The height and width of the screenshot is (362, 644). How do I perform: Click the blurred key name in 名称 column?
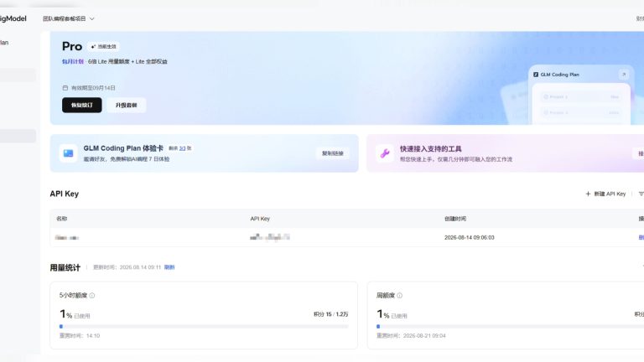[x=66, y=238]
